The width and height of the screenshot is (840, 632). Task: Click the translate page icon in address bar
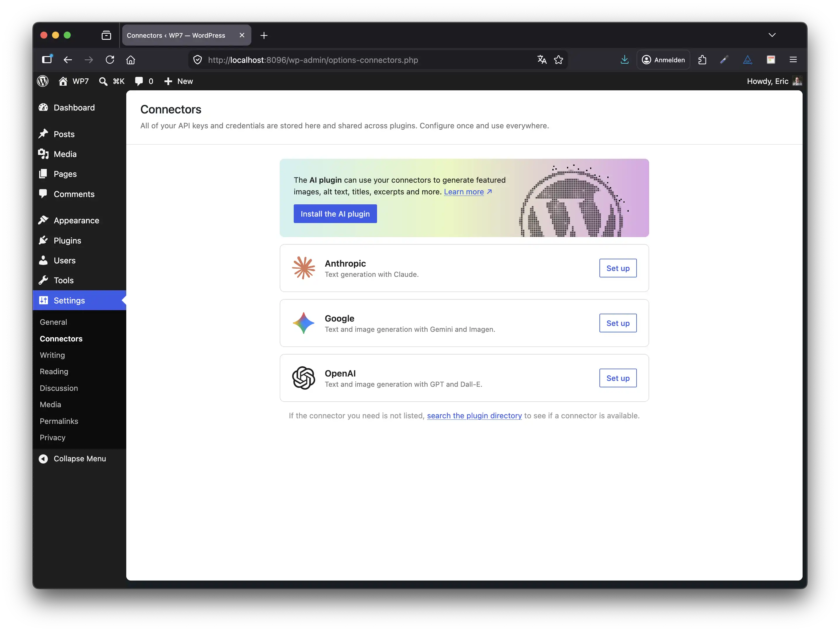542,60
